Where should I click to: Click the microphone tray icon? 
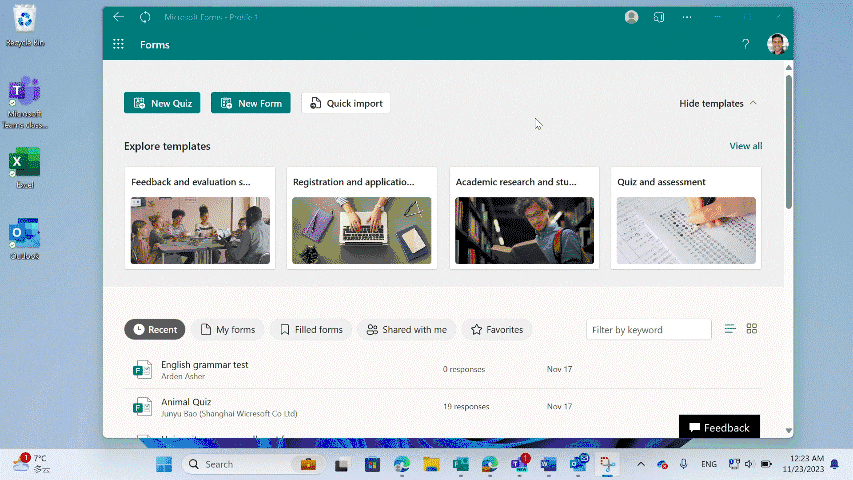(683, 464)
